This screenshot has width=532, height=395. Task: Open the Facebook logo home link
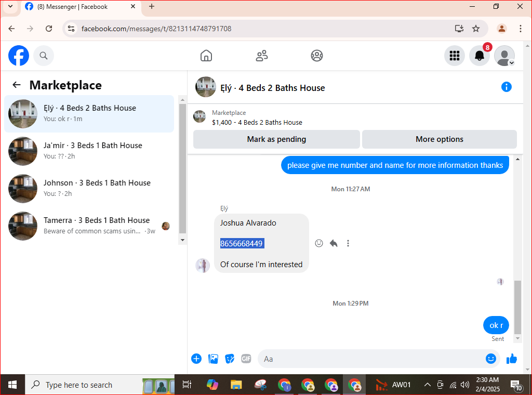point(19,56)
